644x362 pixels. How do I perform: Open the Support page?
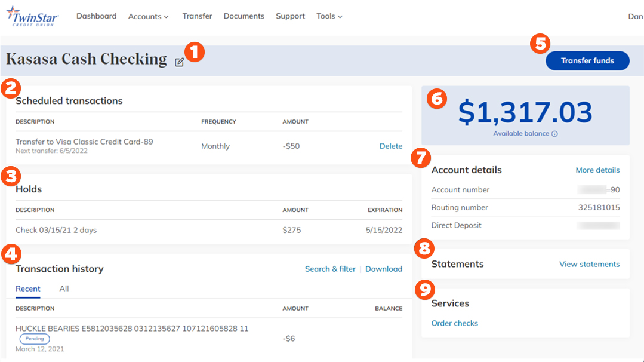(x=291, y=16)
